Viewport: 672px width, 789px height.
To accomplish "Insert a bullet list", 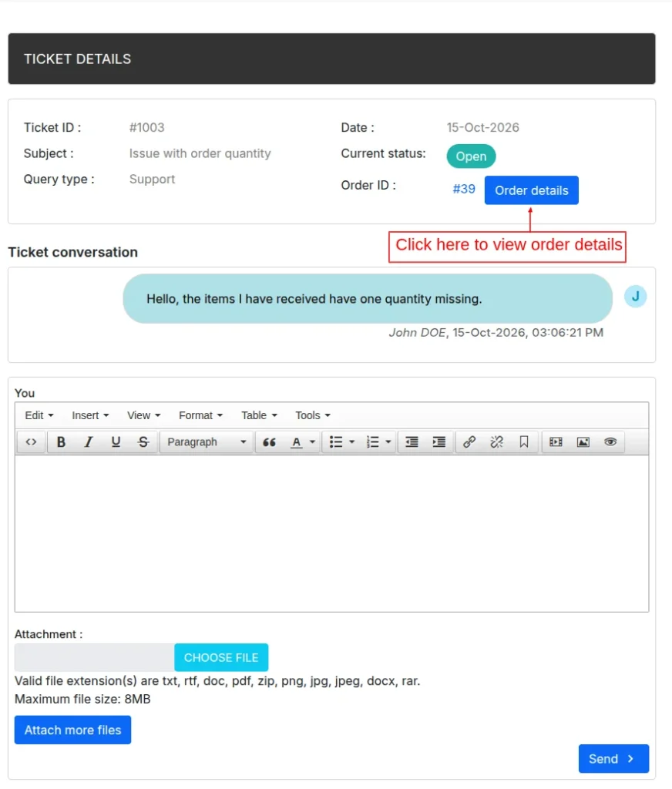I will pos(336,442).
